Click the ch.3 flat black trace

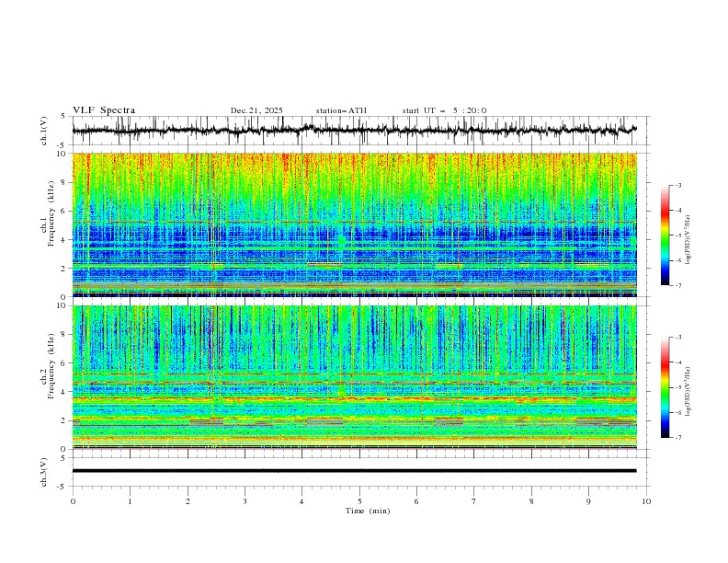(355, 471)
